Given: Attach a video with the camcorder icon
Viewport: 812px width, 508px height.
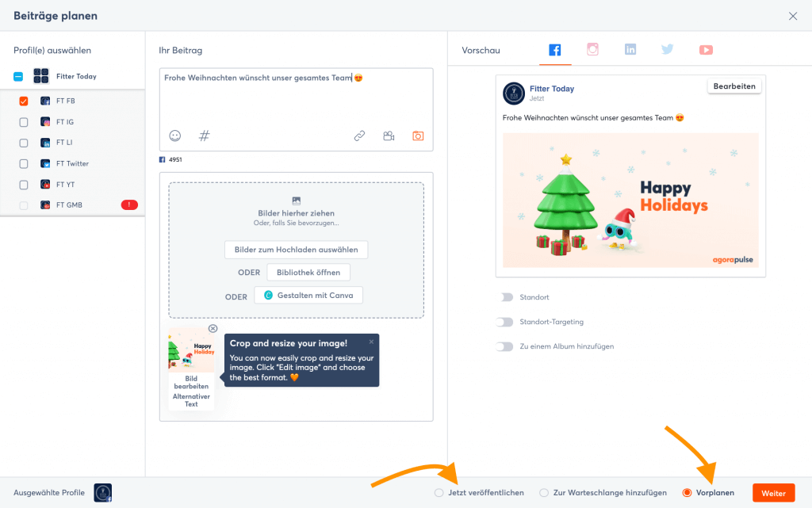Looking at the screenshot, I should [x=389, y=136].
